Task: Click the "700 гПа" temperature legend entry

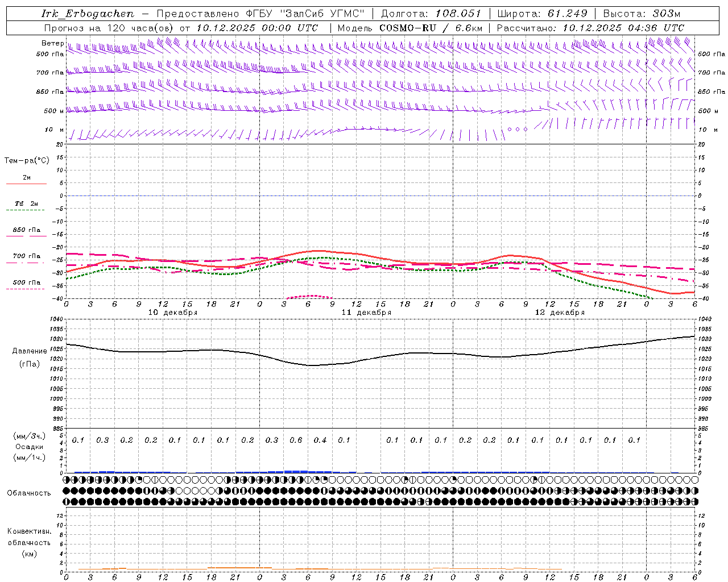Action: pos(27,256)
